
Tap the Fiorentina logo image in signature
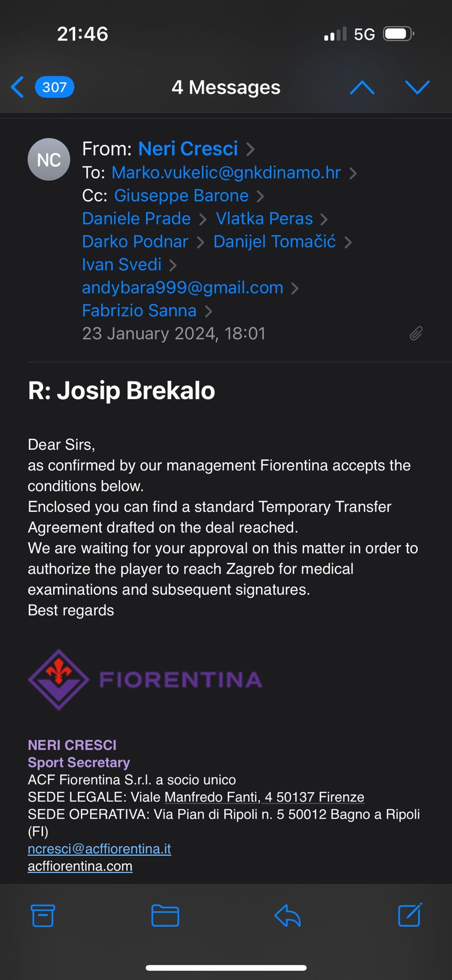click(145, 679)
